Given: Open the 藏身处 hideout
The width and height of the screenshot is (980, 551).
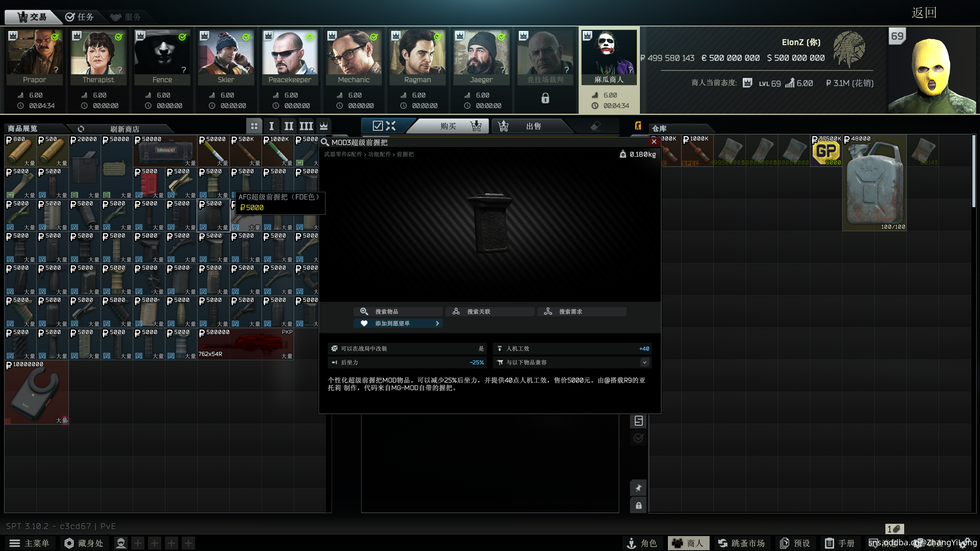Looking at the screenshot, I should 84,543.
